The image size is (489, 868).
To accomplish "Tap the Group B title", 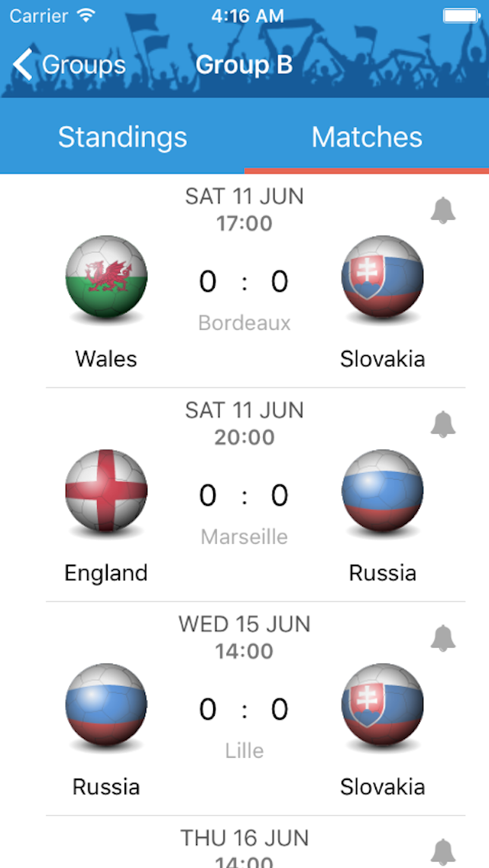I will (x=244, y=65).
